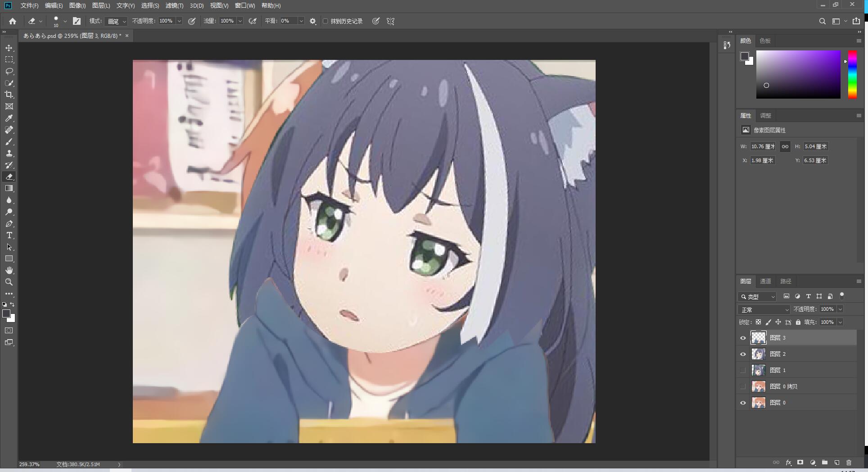Add layer style via fx icon
Screen dimensions: 868x472
coord(788,463)
